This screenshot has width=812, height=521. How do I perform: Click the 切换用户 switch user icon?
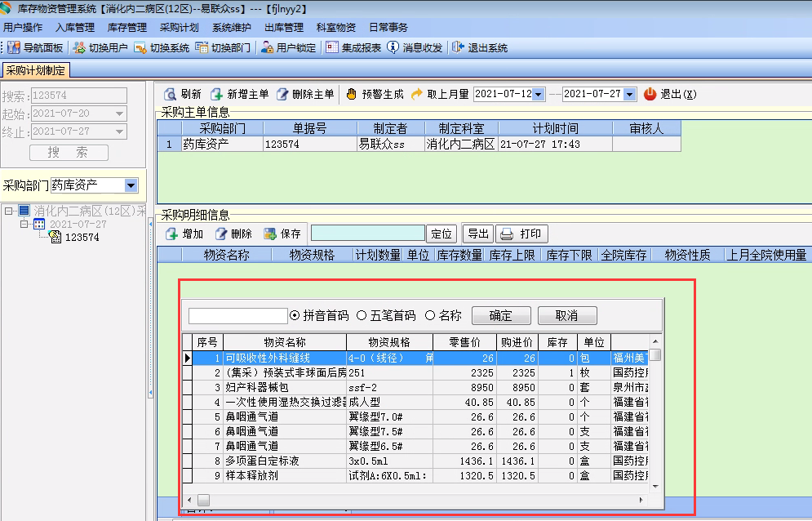click(79, 47)
